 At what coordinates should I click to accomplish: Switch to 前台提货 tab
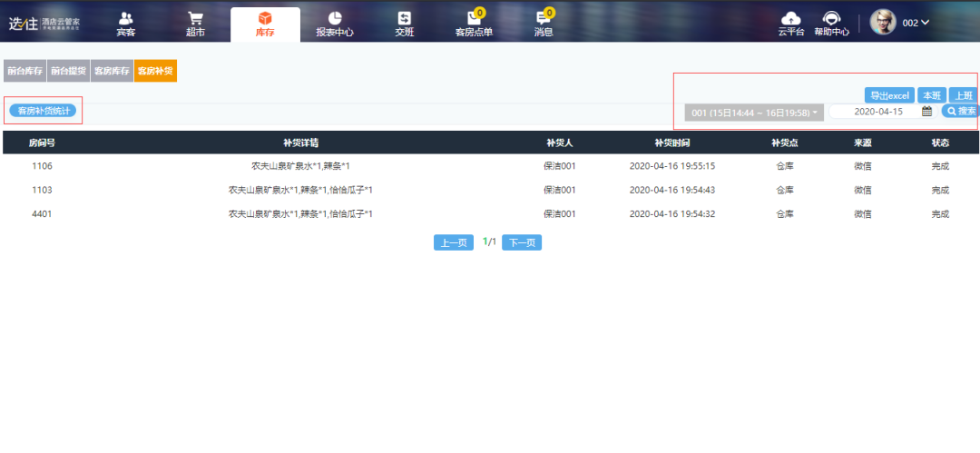pyautogui.click(x=68, y=72)
